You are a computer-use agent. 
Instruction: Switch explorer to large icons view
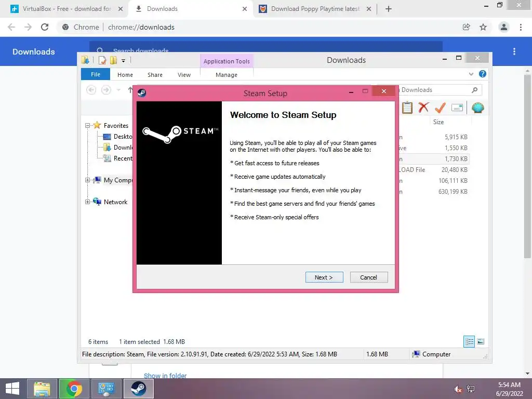pos(481,341)
